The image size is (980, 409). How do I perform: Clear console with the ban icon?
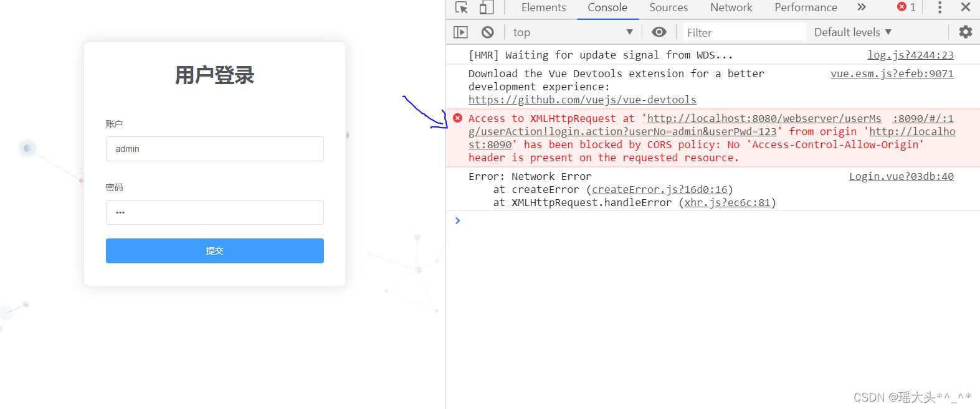pos(488,32)
